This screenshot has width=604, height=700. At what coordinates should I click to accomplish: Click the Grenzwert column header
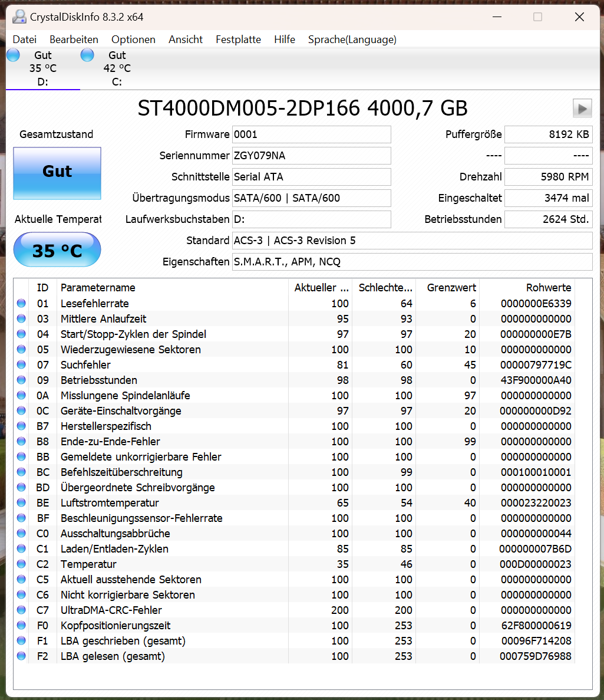[x=447, y=288]
